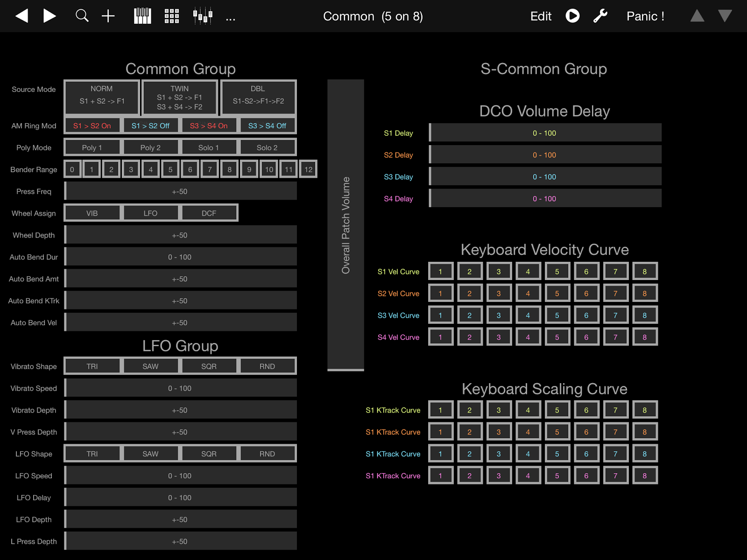
Task: Click the Auto Bend KTrk slider
Action: pyautogui.click(x=180, y=301)
